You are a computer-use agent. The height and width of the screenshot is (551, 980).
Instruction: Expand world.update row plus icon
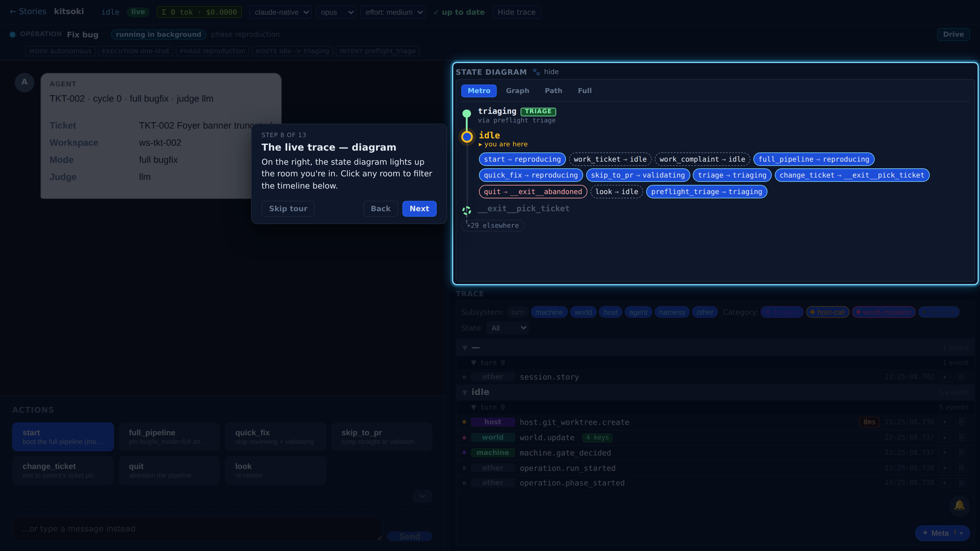tap(944, 437)
